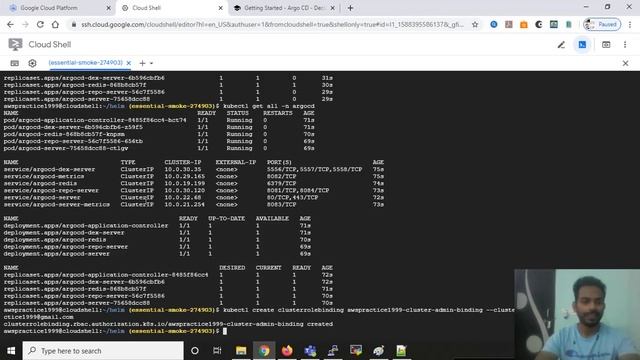
Task: Click 'deployment.apps/argocd-repo-server' text
Action: 65,247
